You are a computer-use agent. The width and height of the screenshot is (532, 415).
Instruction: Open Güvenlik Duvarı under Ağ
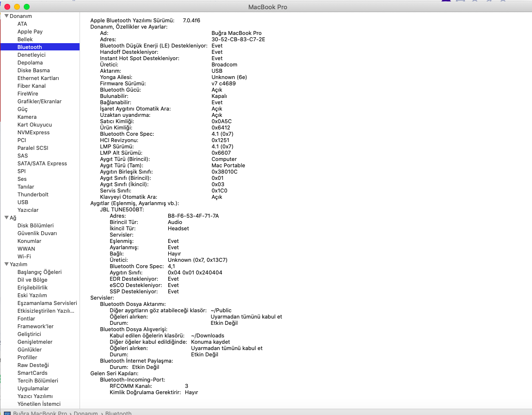[x=37, y=233]
